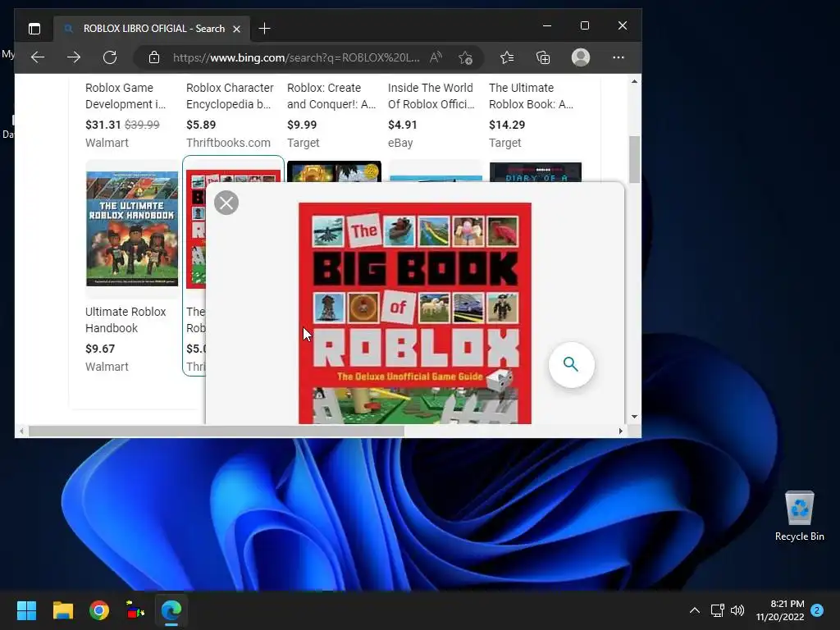Open the colorful blocks app in taskbar
This screenshot has width=840, height=630.
pyautogui.click(x=135, y=610)
